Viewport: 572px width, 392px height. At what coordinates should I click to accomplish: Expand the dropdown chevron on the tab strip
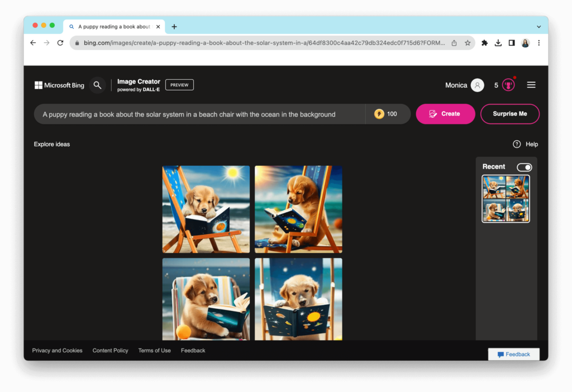tap(538, 26)
